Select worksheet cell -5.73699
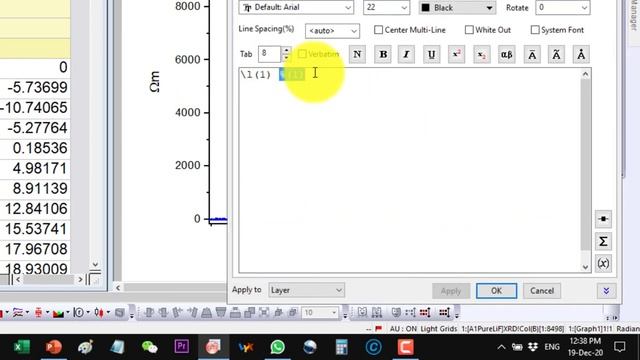Screen dimensions: 640x360 point(35,87)
